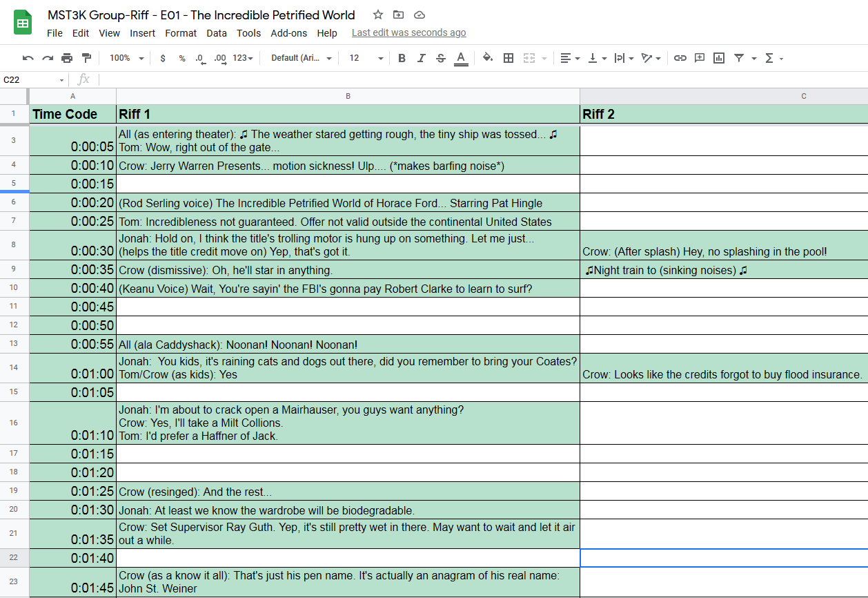
Task: Open the Data menu
Action: click(x=217, y=33)
